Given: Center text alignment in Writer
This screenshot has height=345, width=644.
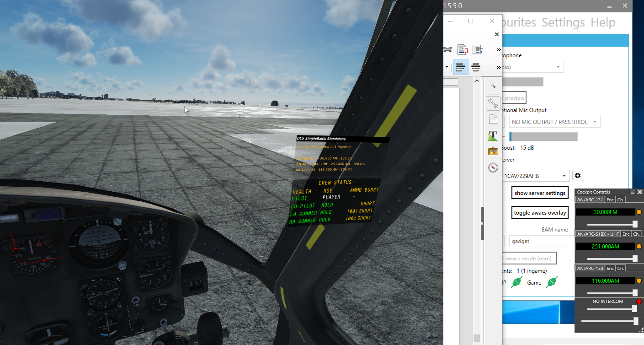Looking at the screenshot, I should [x=476, y=68].
